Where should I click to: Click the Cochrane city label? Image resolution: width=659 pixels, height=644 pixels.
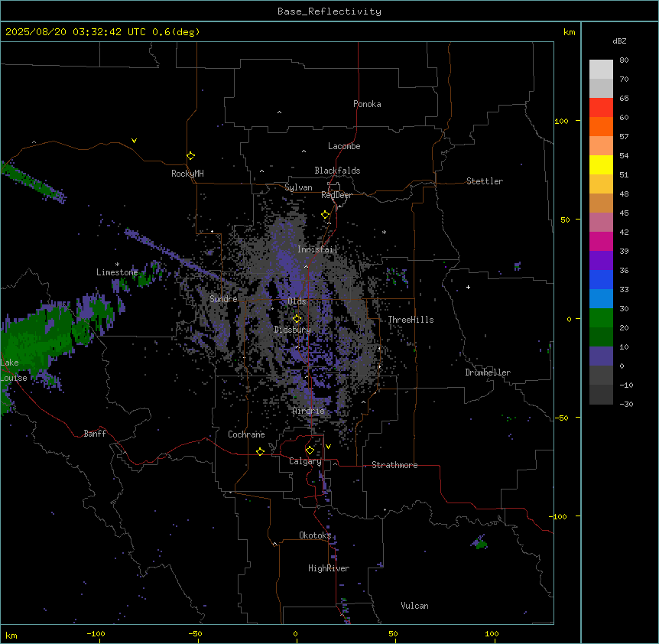(246, 434)
